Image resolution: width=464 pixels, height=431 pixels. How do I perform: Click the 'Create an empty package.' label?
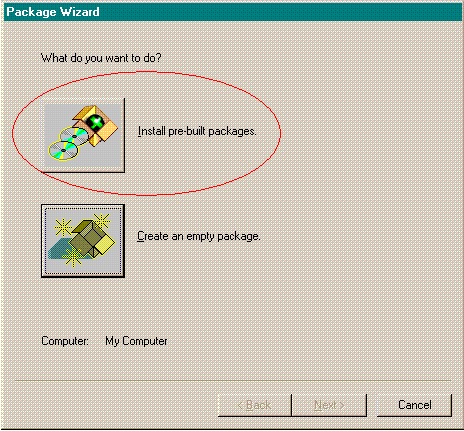click(199, 236)
